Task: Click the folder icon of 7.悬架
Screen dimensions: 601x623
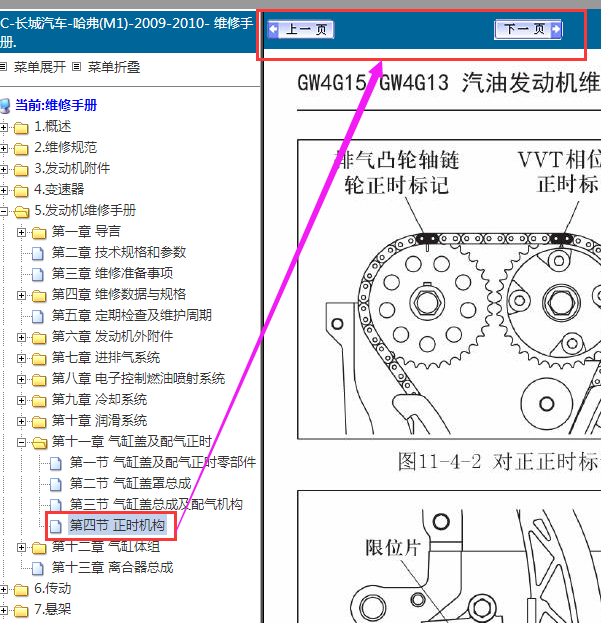Action: (21, 611)
